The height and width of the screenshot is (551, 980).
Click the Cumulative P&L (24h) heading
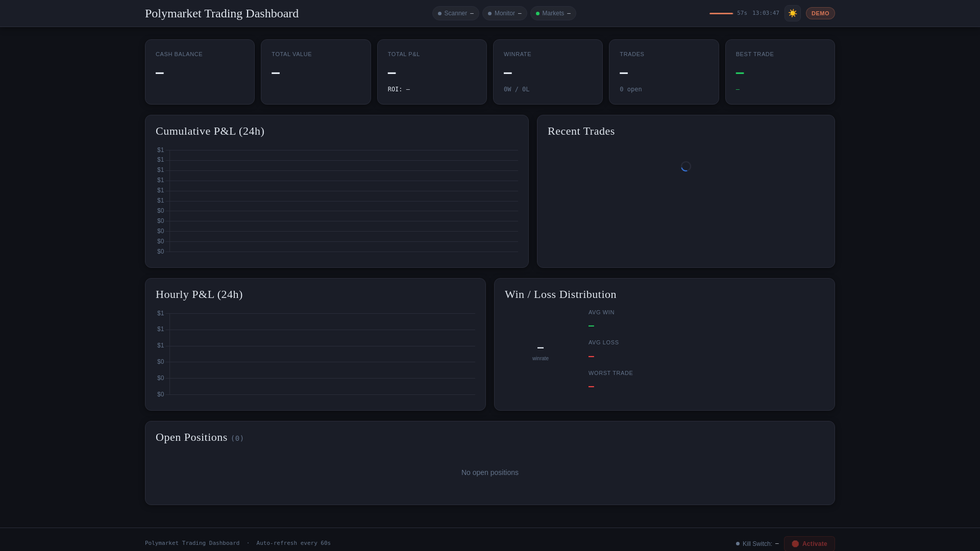210,131
